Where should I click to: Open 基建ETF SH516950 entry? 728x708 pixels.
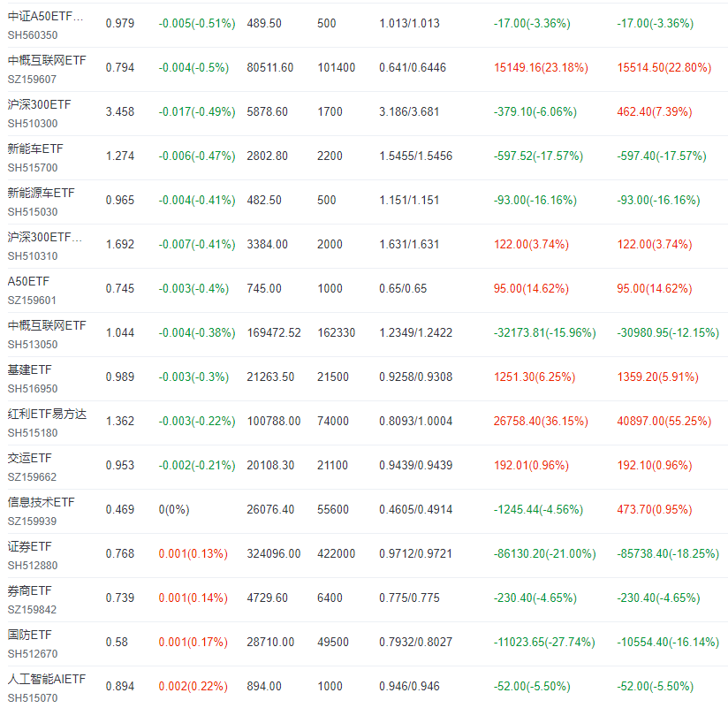[x=30, y=369]
